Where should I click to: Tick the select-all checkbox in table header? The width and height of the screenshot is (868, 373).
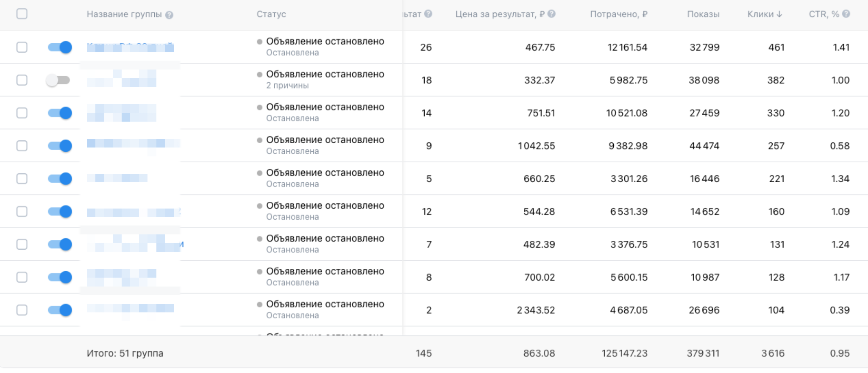[x=22, y=14]
